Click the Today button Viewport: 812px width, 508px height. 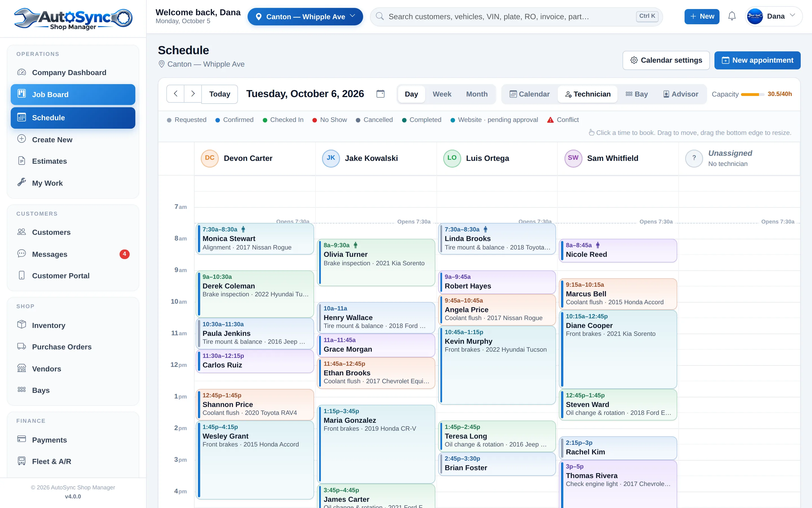pyautogui.click(x=220, y=94)
